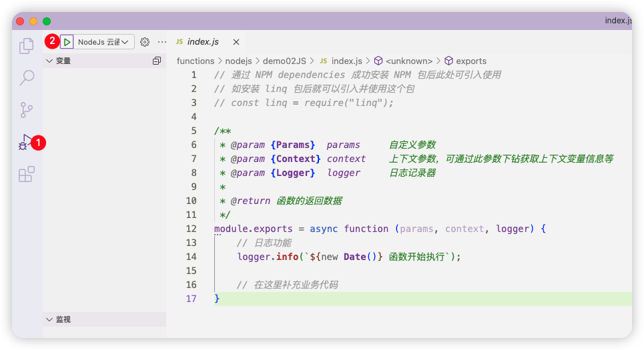Screen dimensions: 644x350
Task: Click 'logger.info' call in code
Action: click(x=268, y=257)
